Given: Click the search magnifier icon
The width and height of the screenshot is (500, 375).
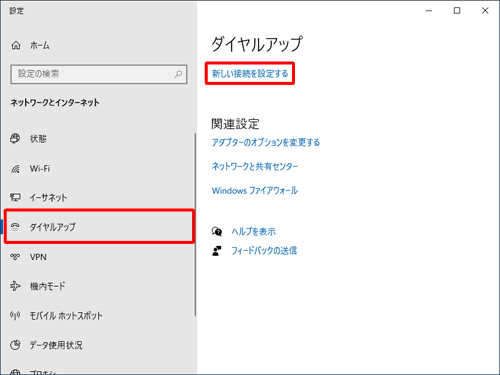Looking at the screenshot, I should pyautogui.click(x=178, y=74).
